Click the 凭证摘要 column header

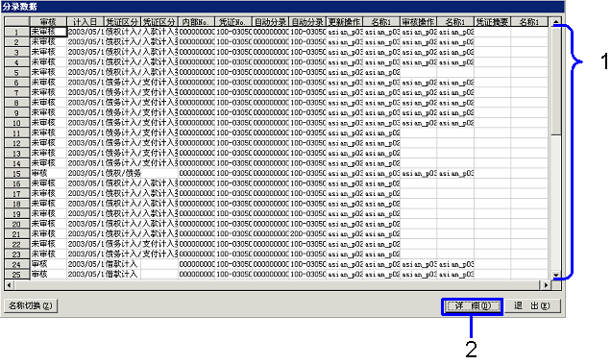493,22
